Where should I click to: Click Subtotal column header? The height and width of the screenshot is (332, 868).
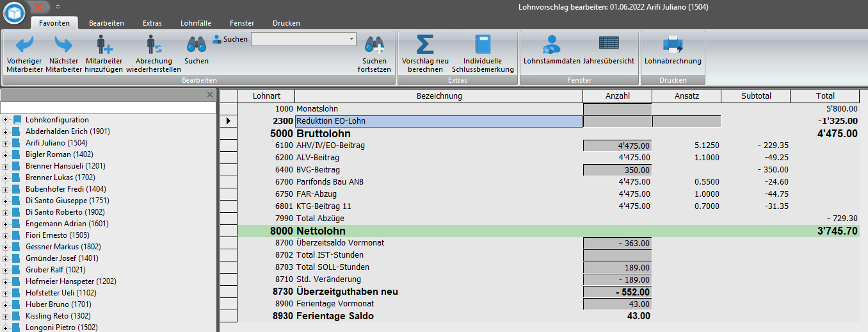tap(755, 96)
